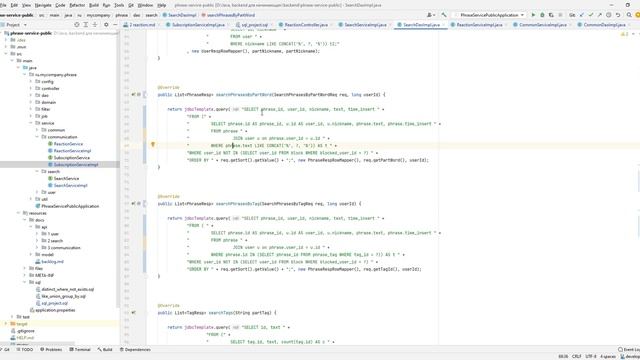Open the Problems tool window

(x=51, y=349)
